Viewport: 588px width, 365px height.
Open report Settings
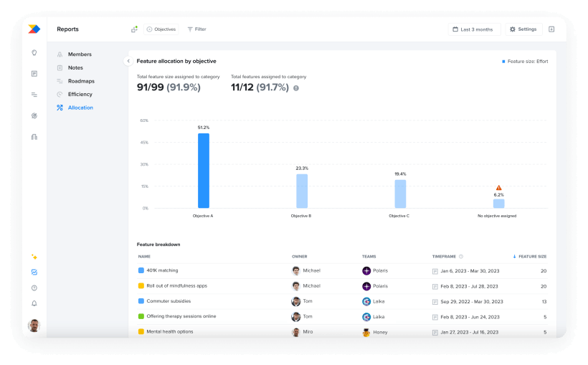coord(523,29)
